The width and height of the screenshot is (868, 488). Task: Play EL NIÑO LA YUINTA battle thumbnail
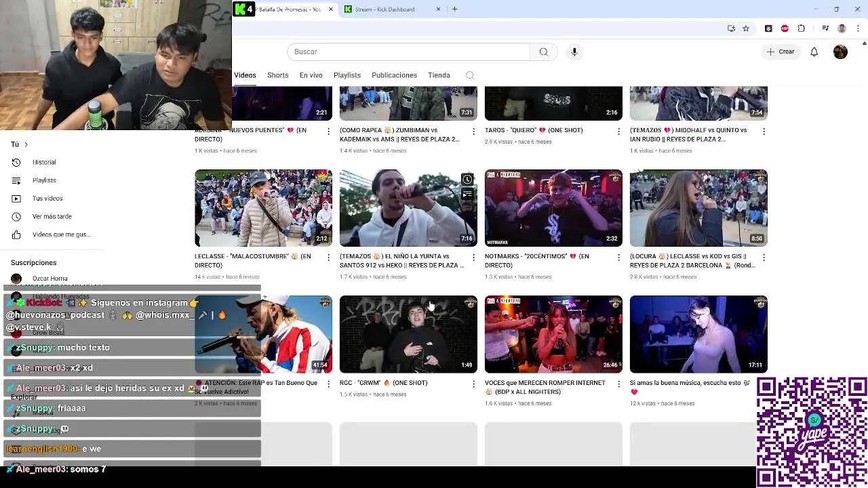click(x=408, y=208)
